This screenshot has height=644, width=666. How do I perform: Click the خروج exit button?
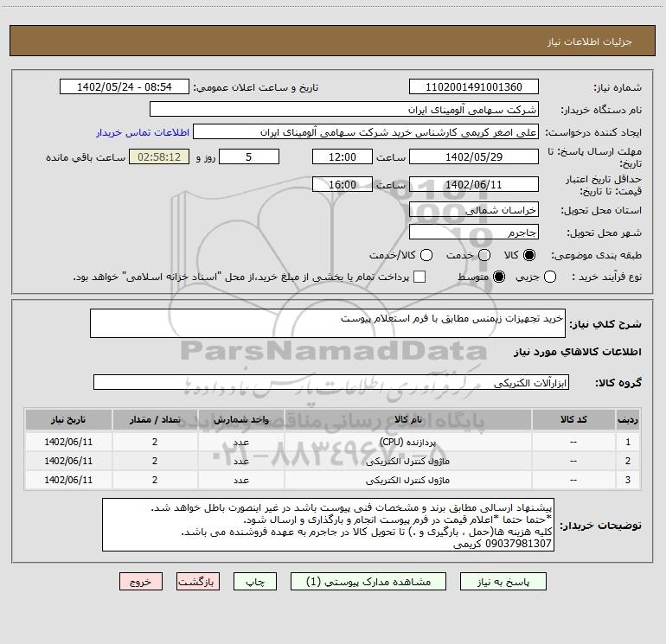tap(141, 582)
